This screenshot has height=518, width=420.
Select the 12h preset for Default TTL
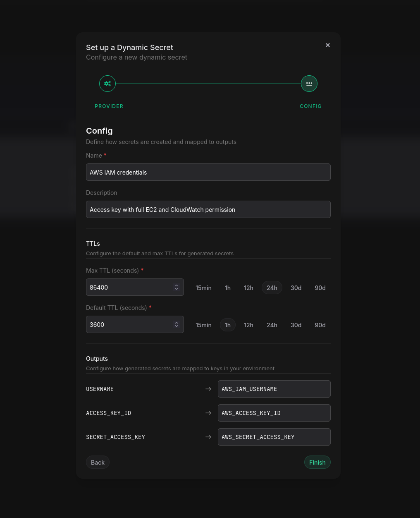[x=248, y=325]
